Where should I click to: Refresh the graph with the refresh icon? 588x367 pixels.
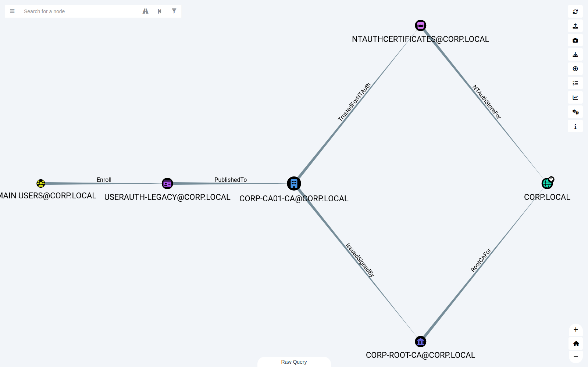point(575,12)
